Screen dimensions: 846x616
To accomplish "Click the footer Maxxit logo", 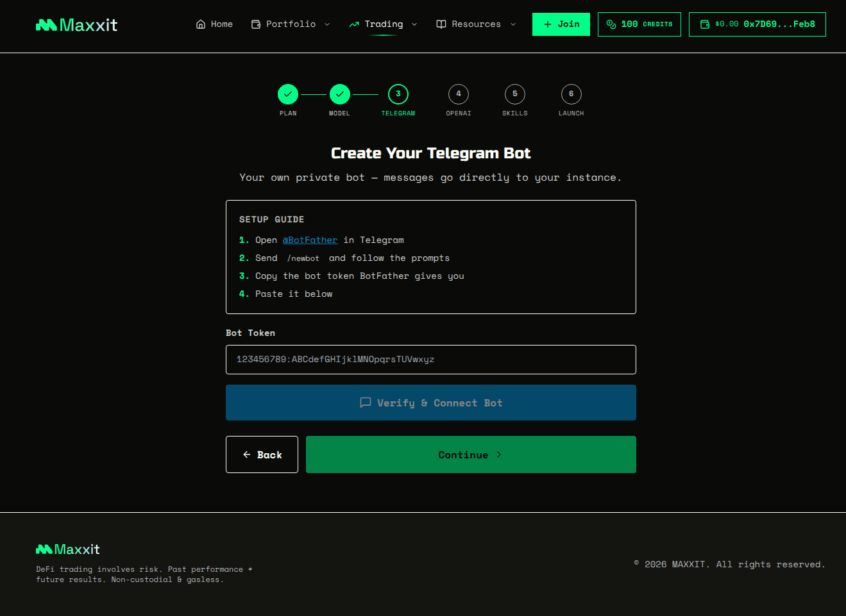I will 67,549.
